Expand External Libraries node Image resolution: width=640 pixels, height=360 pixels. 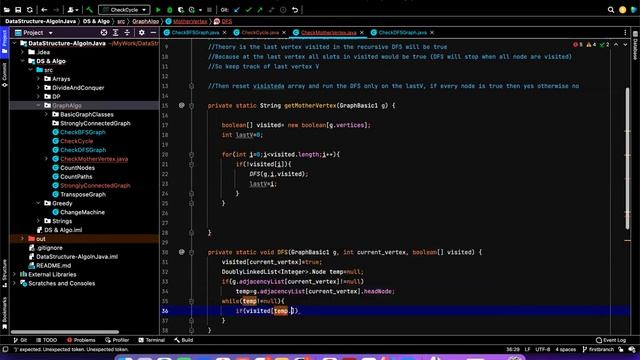(x=15, y=274)
